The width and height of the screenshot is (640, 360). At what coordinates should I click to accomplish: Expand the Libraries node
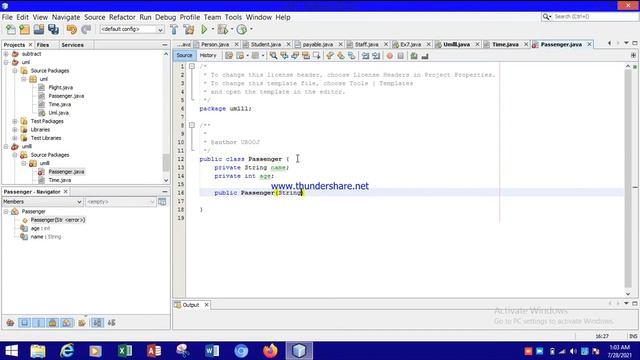pyautogui.click(x=15, y=129)
